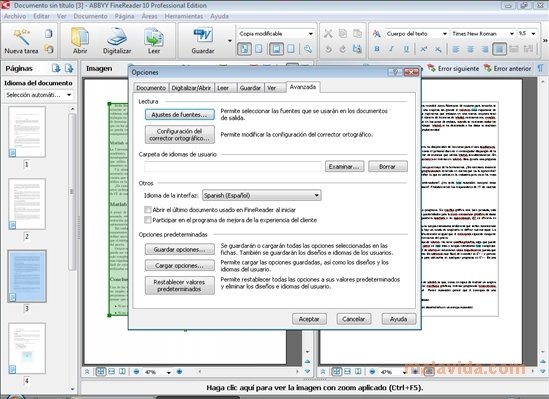Click the redo arrow icon
This screenshot has width=549, height=399.
click(x=343, y=49)
